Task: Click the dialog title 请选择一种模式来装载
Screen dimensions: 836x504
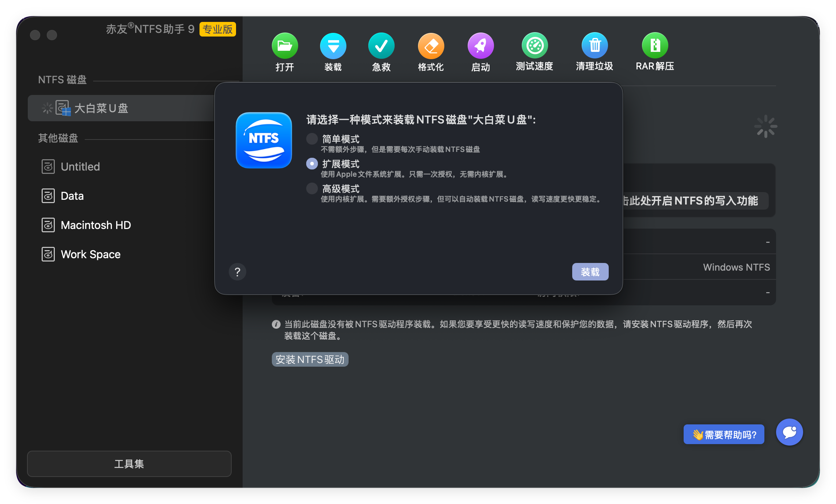Action: point(421,120)
